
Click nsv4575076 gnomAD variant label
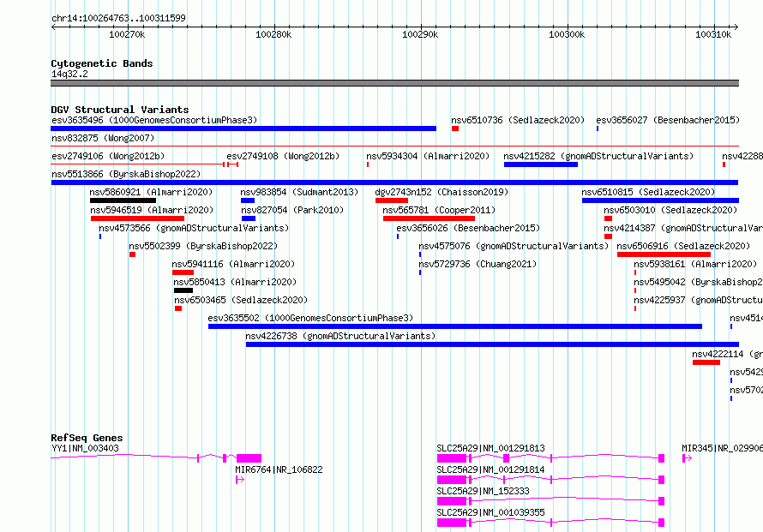tap(514, 246)
